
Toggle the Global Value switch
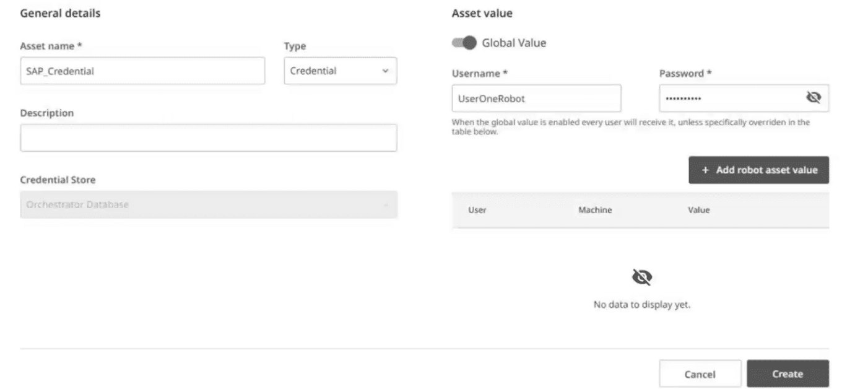tap(464, 43)
